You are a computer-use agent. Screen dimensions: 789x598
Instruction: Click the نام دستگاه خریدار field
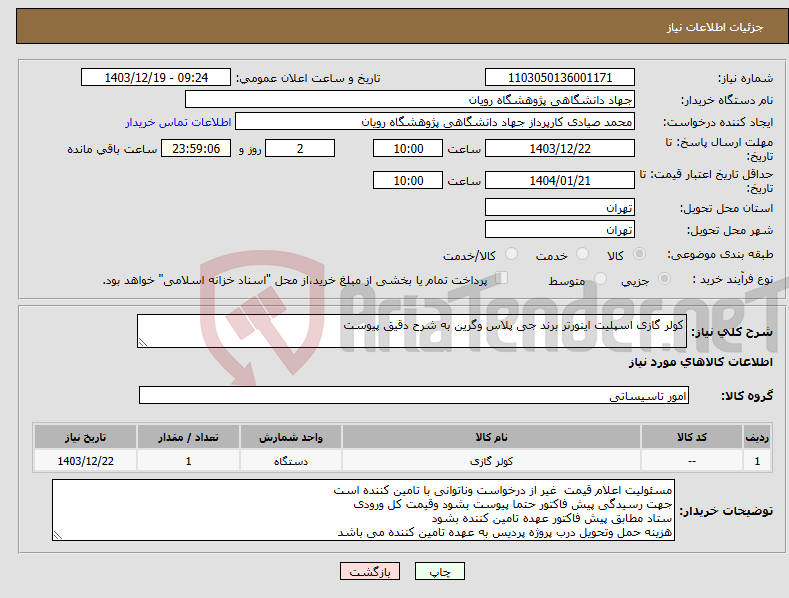[410, 100]
